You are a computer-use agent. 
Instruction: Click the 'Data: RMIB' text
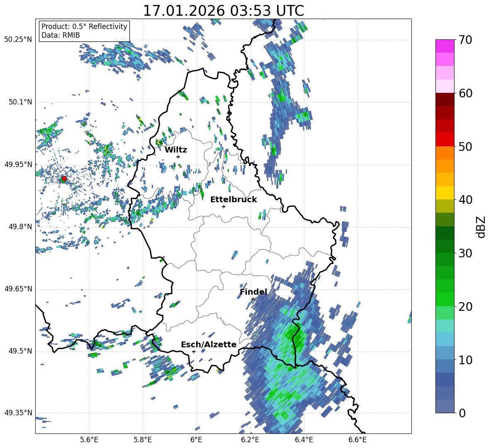[61, 35]
